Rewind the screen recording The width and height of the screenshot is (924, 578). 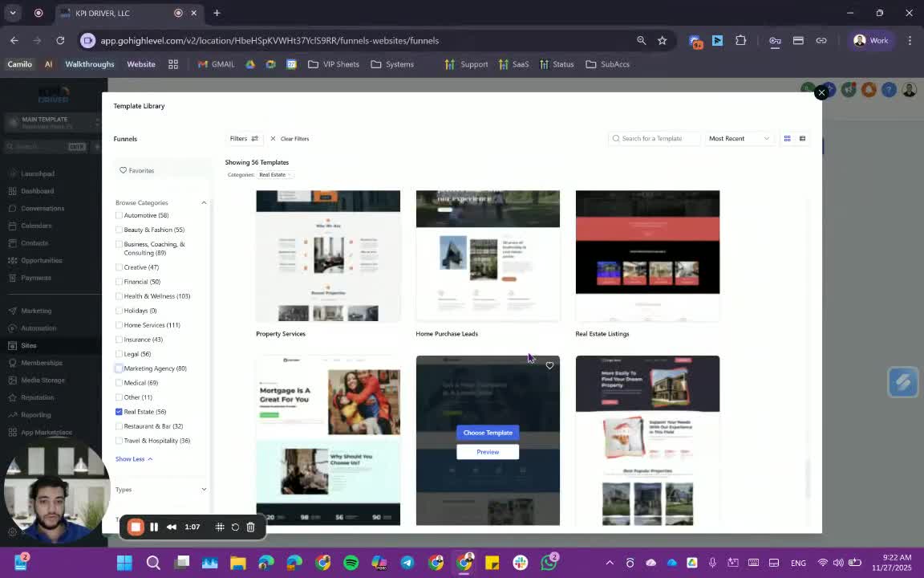click(172, 527)
